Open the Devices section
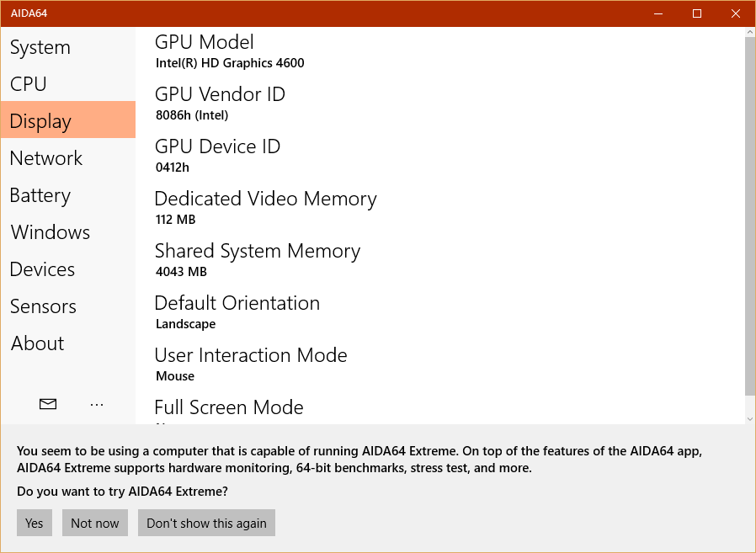Image resolution: width=756 pixels, height=553 pixels. tap(42, 269)
